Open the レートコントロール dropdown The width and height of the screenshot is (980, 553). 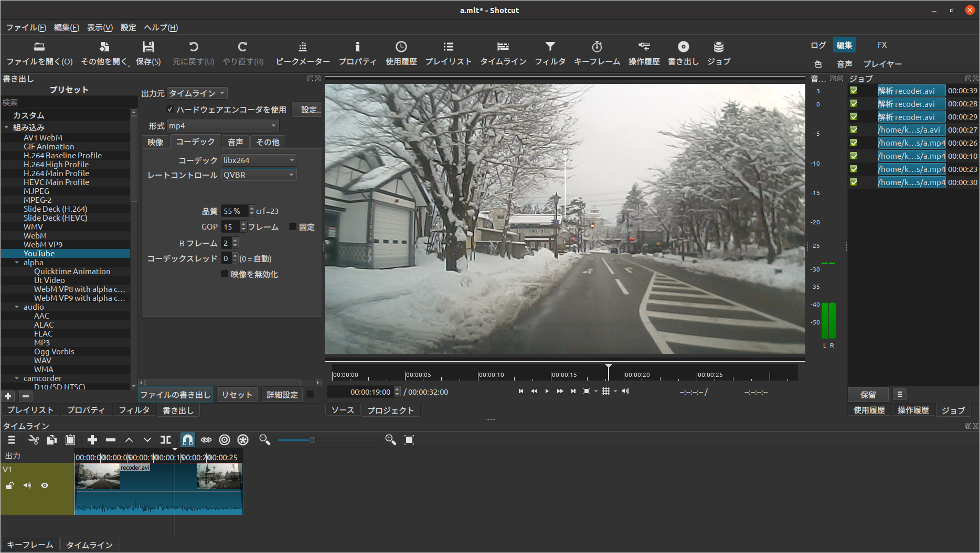pos(259,175)
